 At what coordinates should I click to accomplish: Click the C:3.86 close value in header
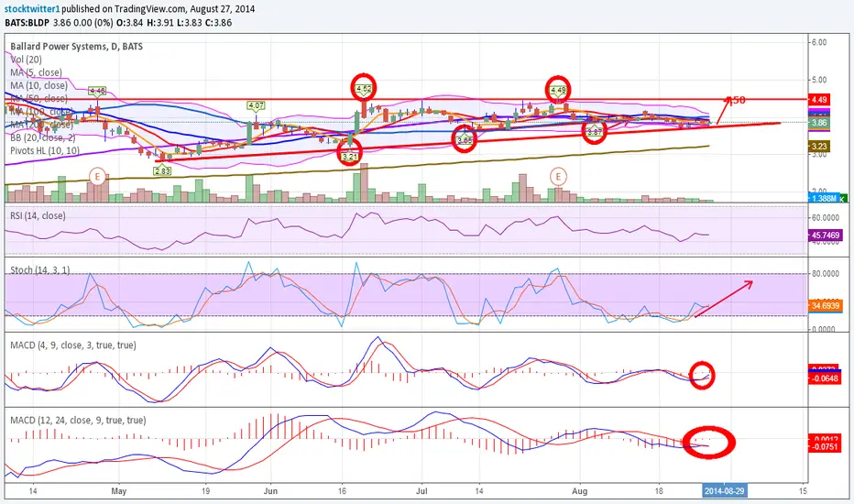tap(218, 23)
